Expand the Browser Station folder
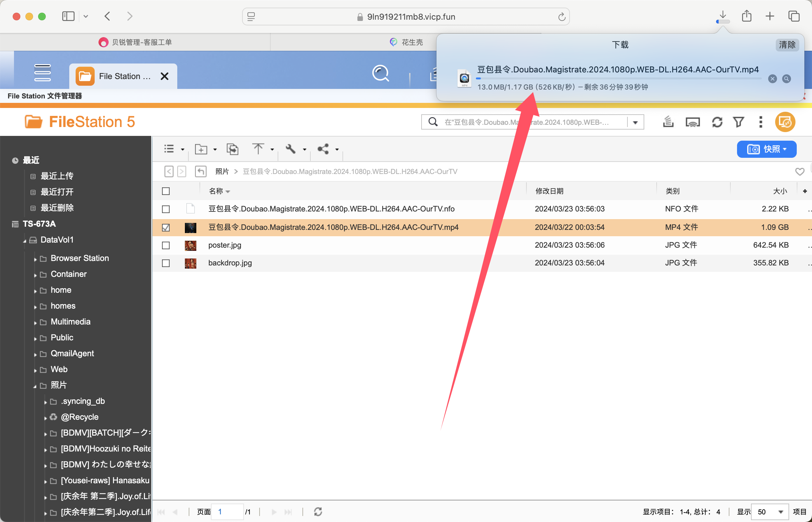The height and width of the screenshot is (522, 812). coord(35,259)
